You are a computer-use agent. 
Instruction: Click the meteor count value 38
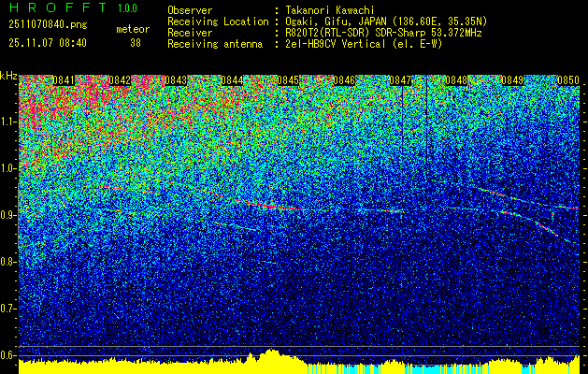[x=136, y=43]
